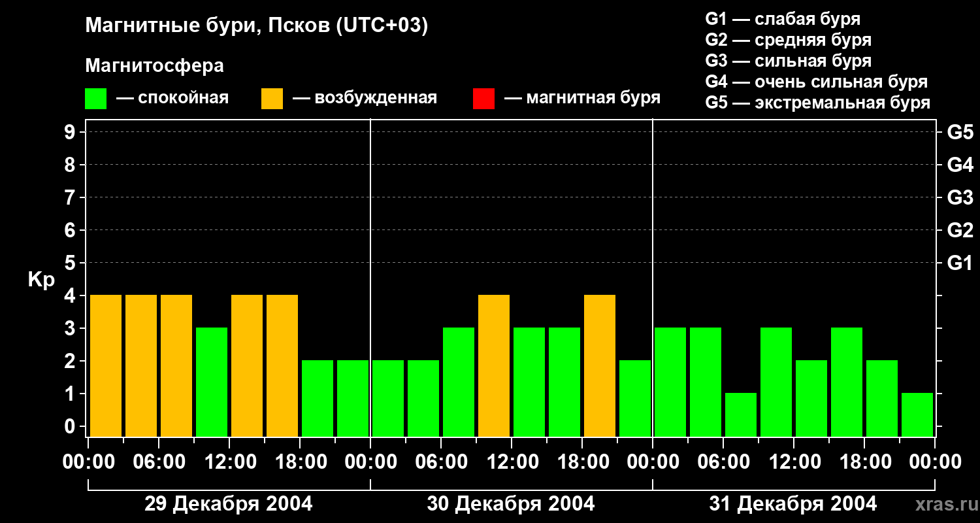980x523 pixels.
Task: Select the 'G5 — экстремальная буря' description line
Action: point(817,103)
